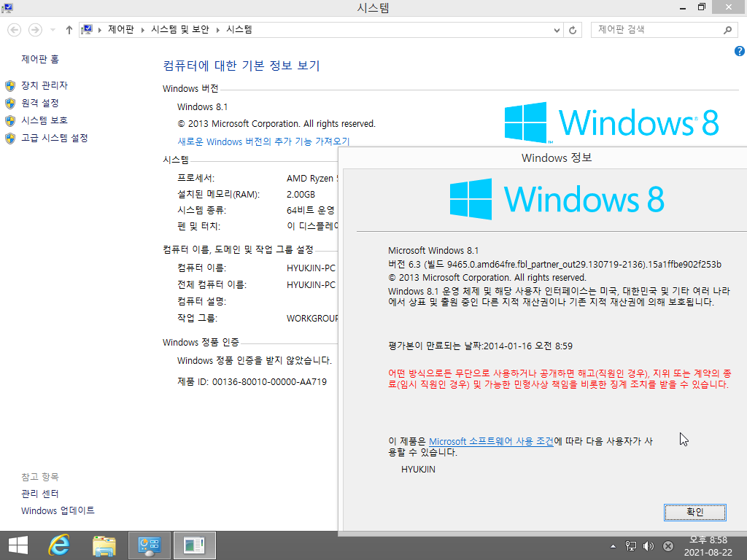Click the 2.00GB memory value
The image size is (747, 560).
click(301, 194)
